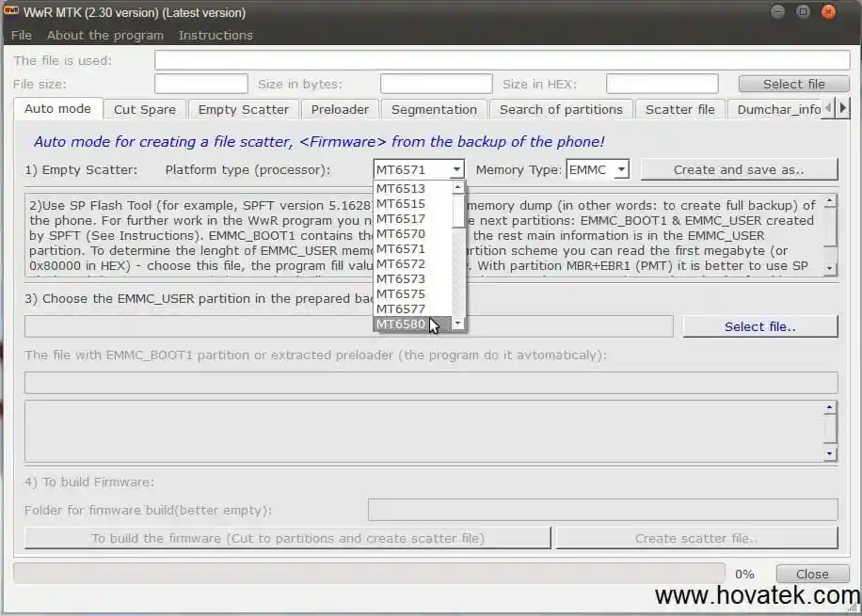Choose MT6515 from platform list
This screenshot has height=616, width=862.
[413, 203]
